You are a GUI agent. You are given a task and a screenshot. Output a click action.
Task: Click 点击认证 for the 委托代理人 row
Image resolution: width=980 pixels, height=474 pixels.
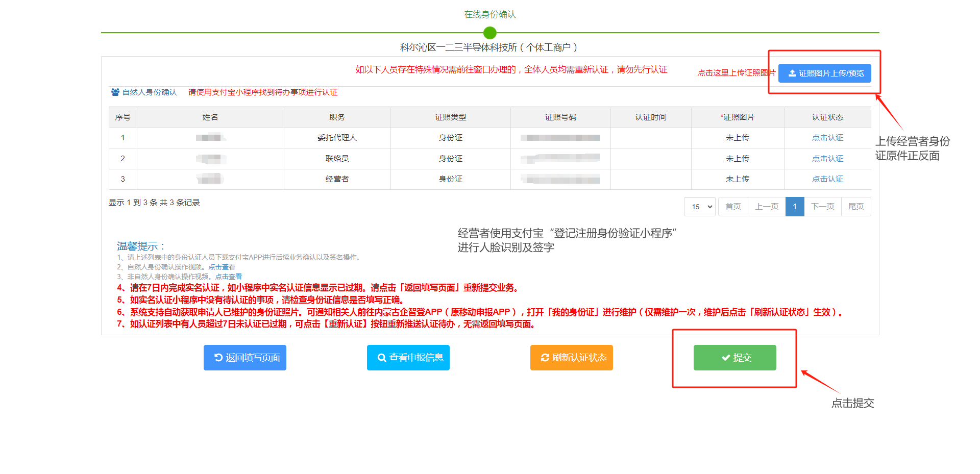coord(827,138)
